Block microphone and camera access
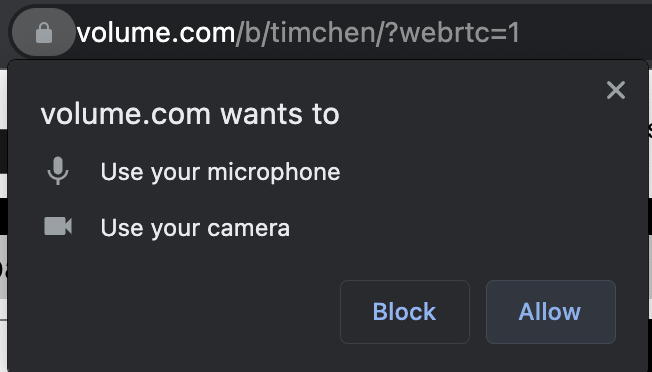This screenshot has width=652, height=372. [x=405, y=312]
